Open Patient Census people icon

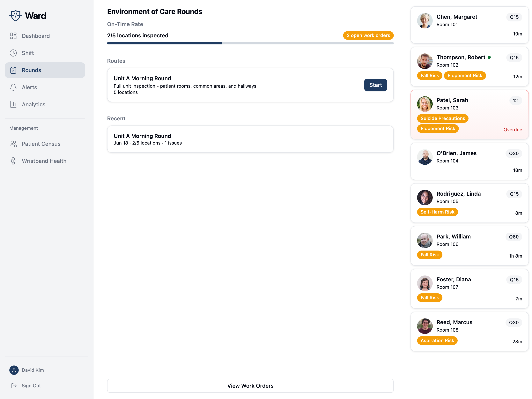point(13,144)
